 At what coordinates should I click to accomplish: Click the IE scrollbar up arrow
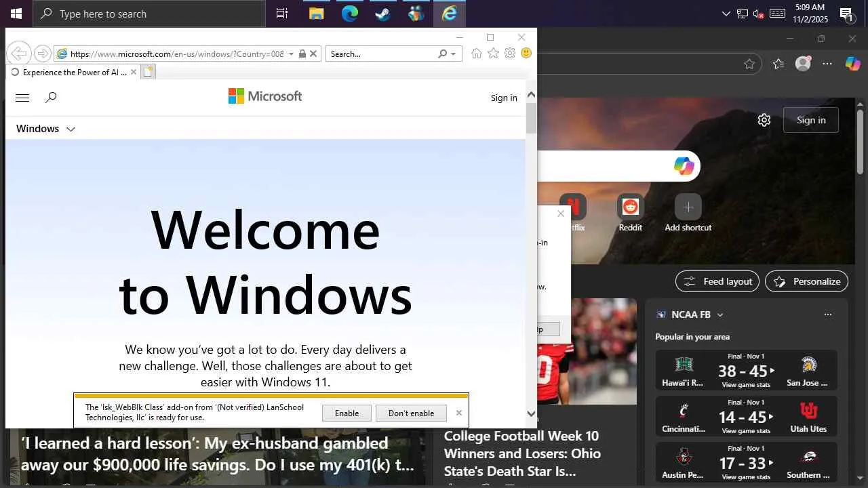pyautogui.click(x=531, y=95)
